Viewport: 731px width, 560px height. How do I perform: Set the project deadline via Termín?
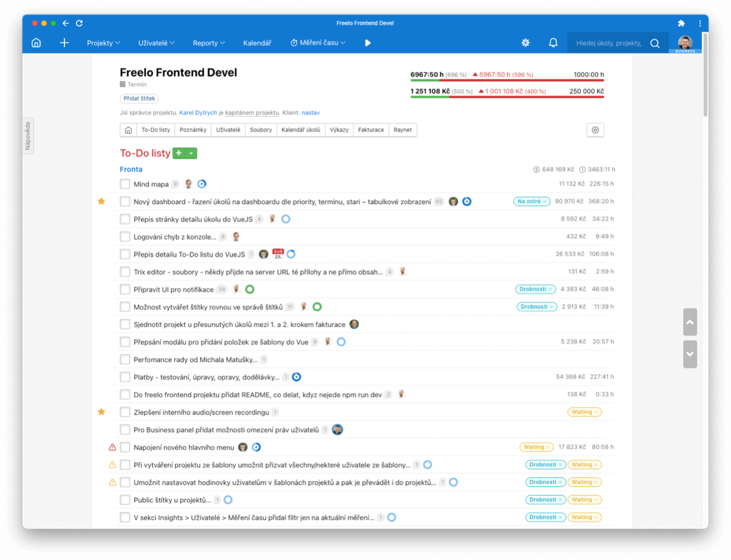click(x=133, y=85)
